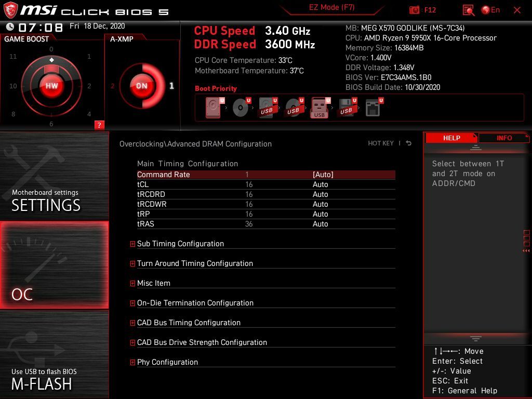Click the Main Timing Configuration heading

[x=187, y=164]
